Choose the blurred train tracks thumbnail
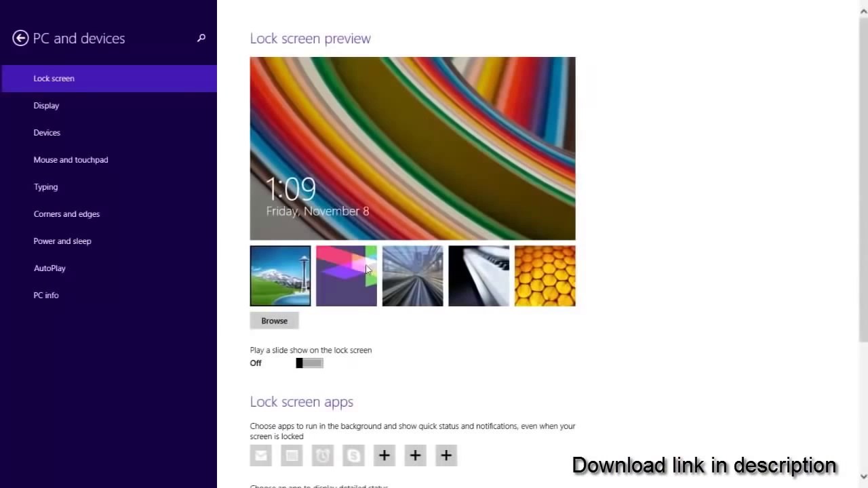Image resolution: width=868 pixels, height=488 pixels. [412, 276]
